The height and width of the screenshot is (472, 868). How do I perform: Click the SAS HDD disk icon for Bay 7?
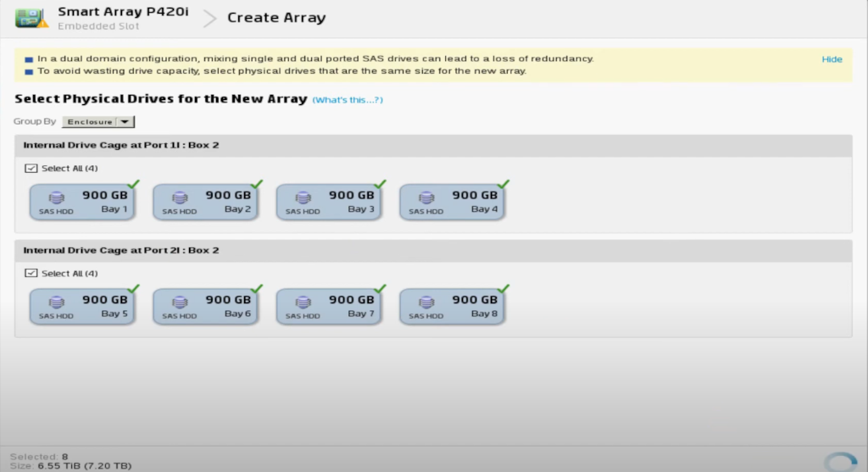click(x=303, y=302)
